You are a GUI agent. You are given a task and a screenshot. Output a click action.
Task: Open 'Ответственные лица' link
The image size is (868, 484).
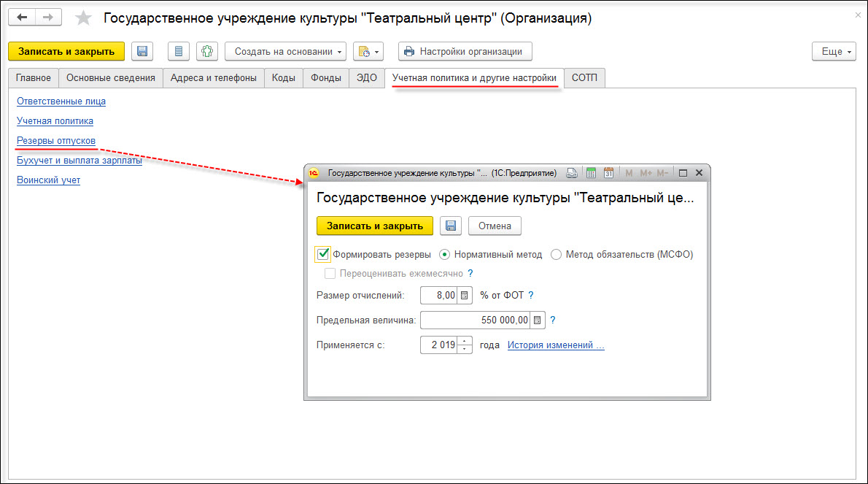61,101
